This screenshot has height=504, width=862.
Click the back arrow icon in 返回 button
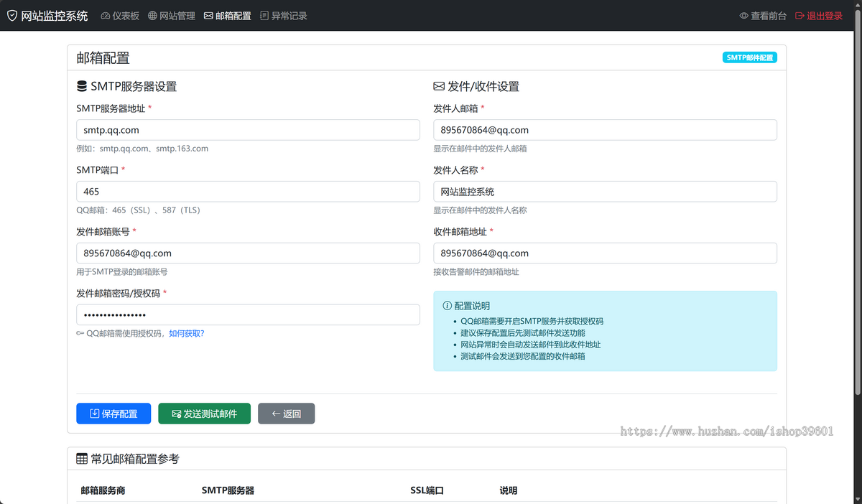pyautogui.click(x=274, y=413)
